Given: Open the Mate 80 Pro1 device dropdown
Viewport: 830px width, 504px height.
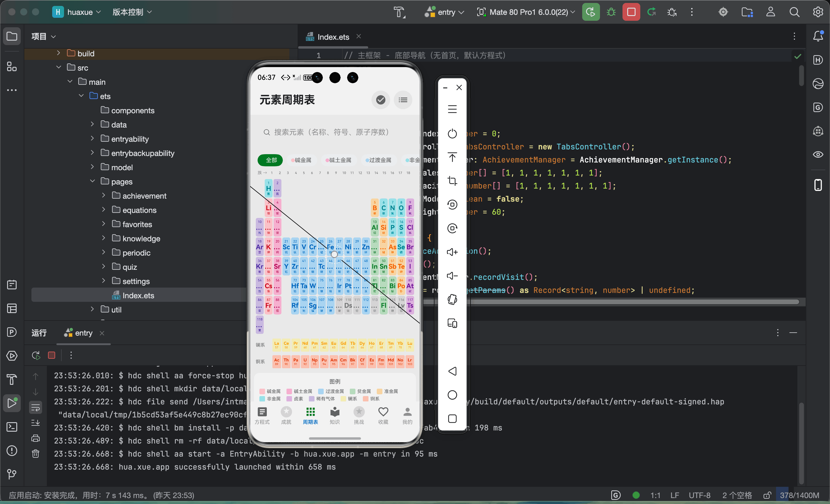Looking at the screenshot, I should (x=526, y=12).
